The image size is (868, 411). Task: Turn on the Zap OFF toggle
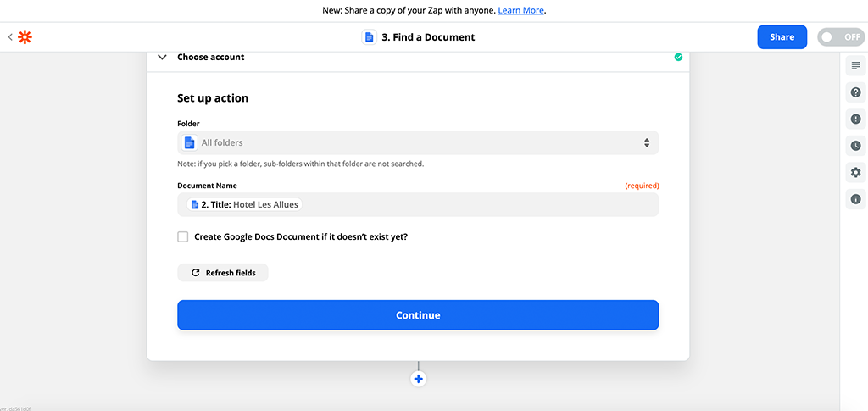(840, 37)
